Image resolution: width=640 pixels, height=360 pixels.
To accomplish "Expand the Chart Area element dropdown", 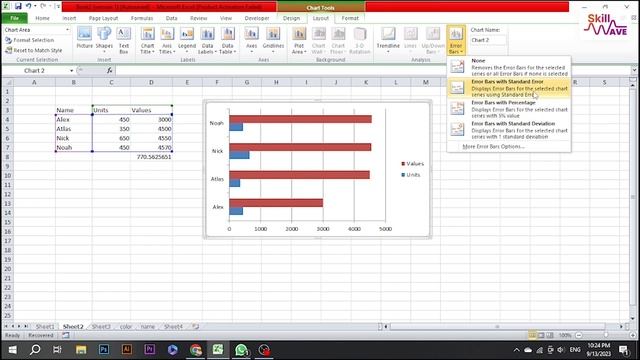I will pos(67,30).
